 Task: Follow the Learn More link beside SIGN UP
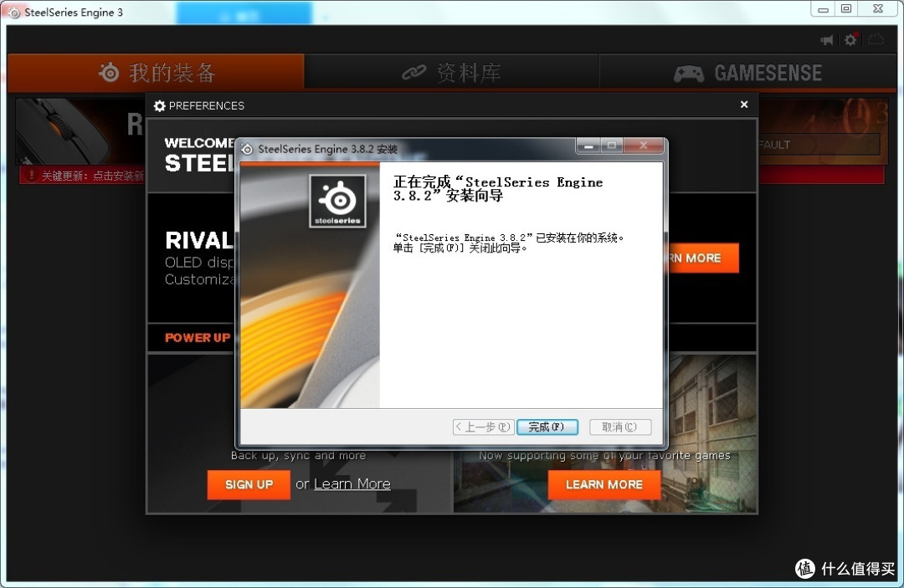pyautogui.click(x=352, y=483)
